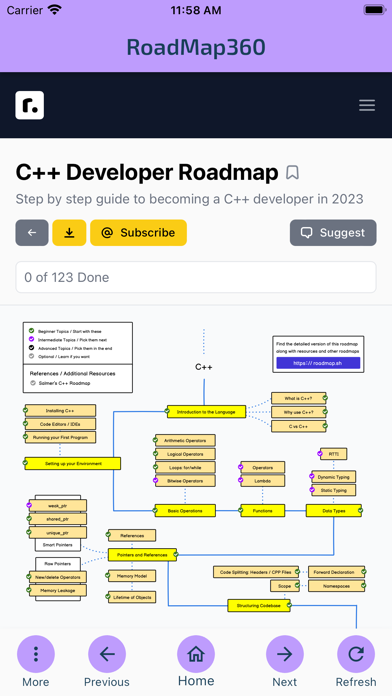Open Salmer's C++ Roadmap reference
The width and height of the screenshot is (392, 696).
[64, 383]
